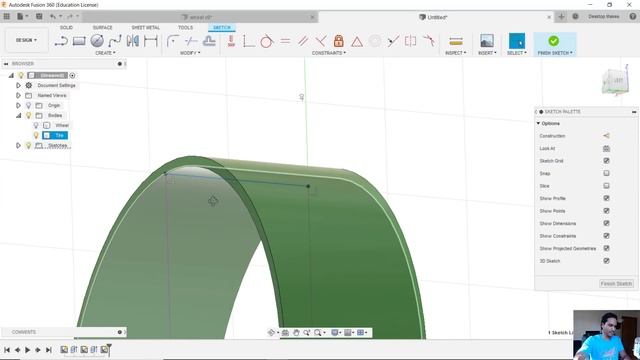The width and height of the screenshot is (640, 360).
Task: Select the Rectangle sketch tool
Action: click(x=79, y=41)
